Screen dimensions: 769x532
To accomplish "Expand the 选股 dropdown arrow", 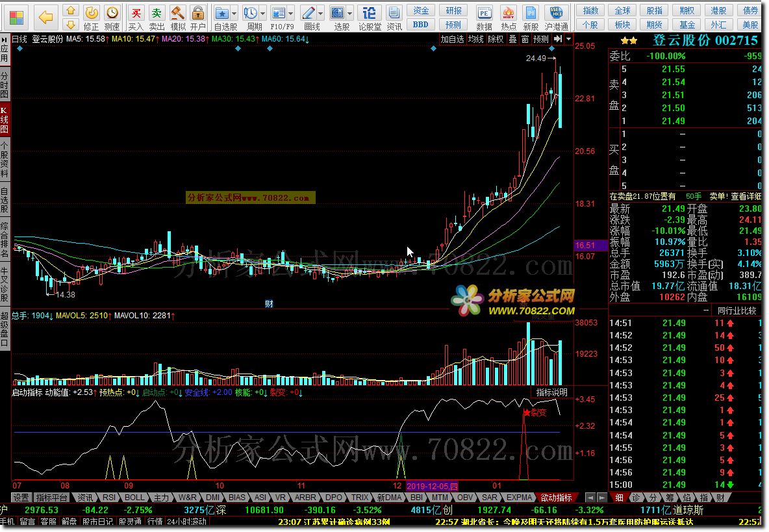I will coord(350,13).
